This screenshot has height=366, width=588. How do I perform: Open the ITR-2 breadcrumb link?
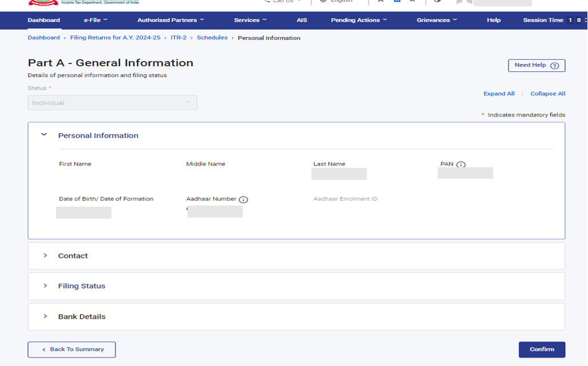(x=178, y=38)
